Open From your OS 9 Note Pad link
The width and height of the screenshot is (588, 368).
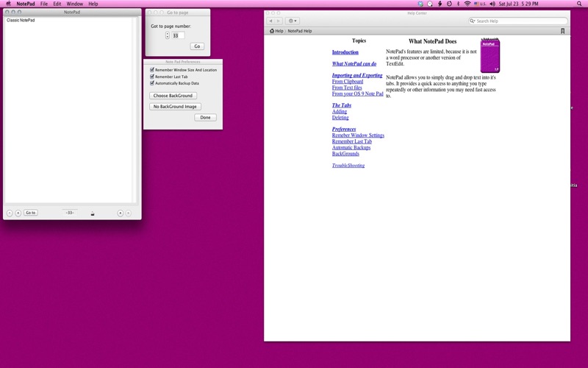pos(358,94)
